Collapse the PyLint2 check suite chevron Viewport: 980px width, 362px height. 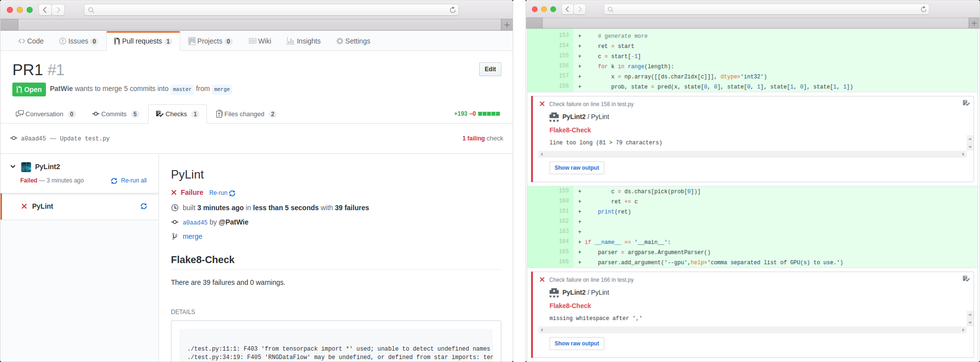coord(13,167)
